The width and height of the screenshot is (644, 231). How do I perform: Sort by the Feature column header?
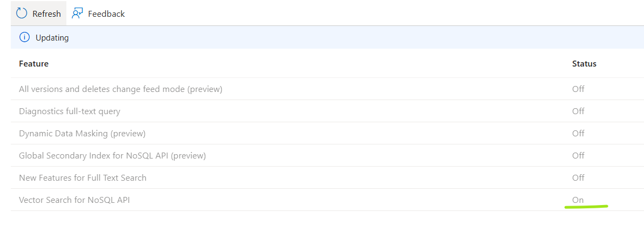(33, 64)
